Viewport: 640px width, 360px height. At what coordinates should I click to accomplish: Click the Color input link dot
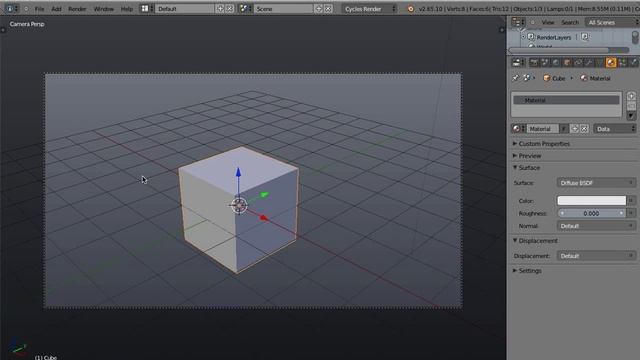click(631, 200)
